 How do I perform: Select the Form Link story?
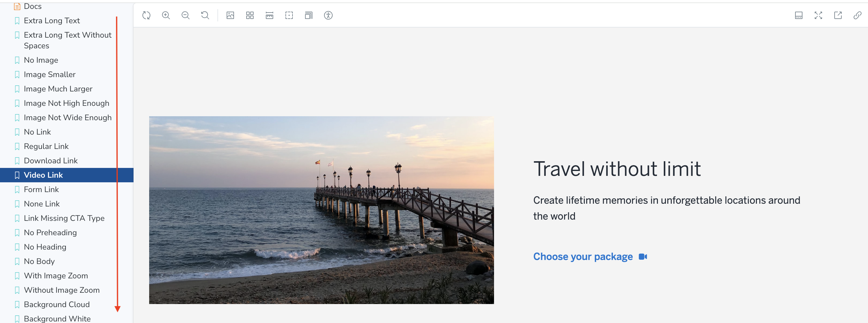[x=41, y=189]
